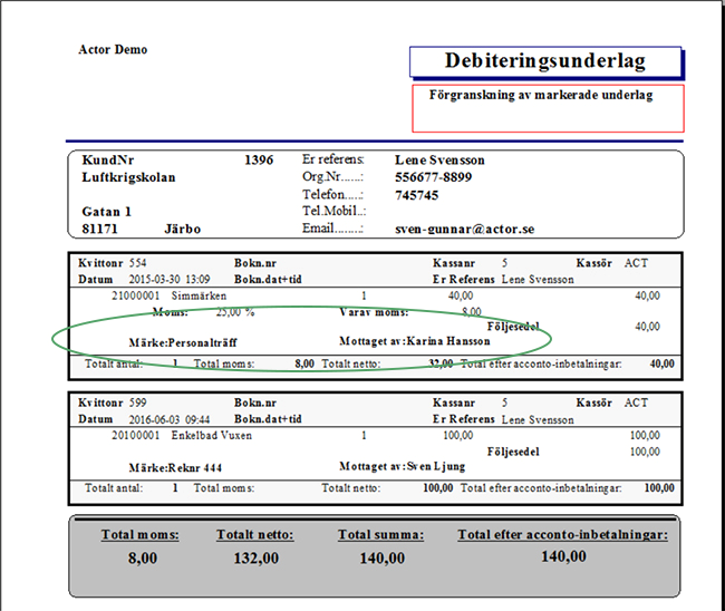Viewport: 725px width, 611px height.
Task: Click the Simmärken line item
Action: [199, 296]
